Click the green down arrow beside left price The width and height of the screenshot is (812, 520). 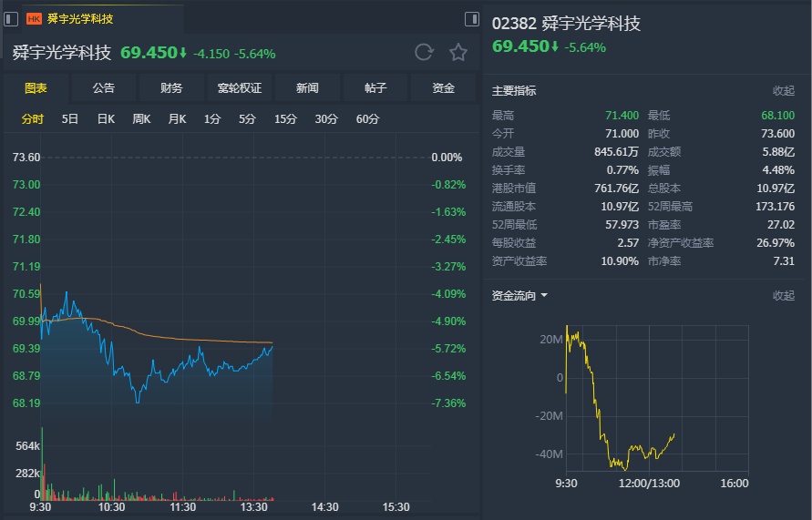coord(183,53)
